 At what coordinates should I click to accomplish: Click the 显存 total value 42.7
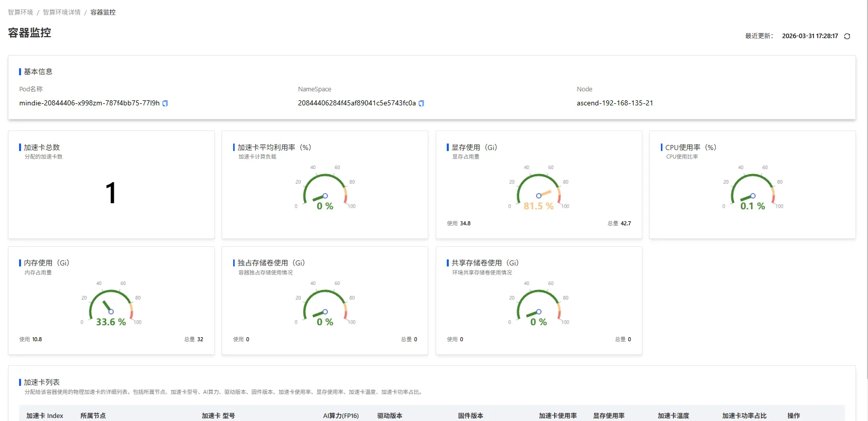click(626, 223)
